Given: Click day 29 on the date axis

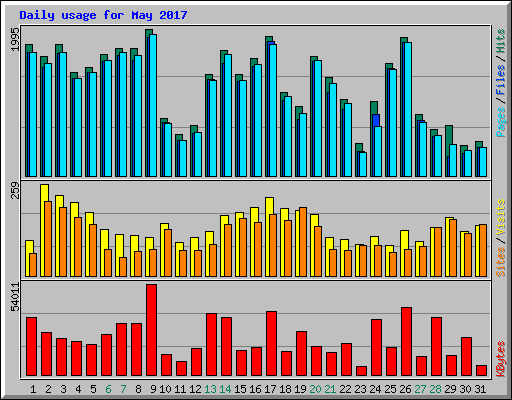Looking at the screenshot, I should coord(450,389).
